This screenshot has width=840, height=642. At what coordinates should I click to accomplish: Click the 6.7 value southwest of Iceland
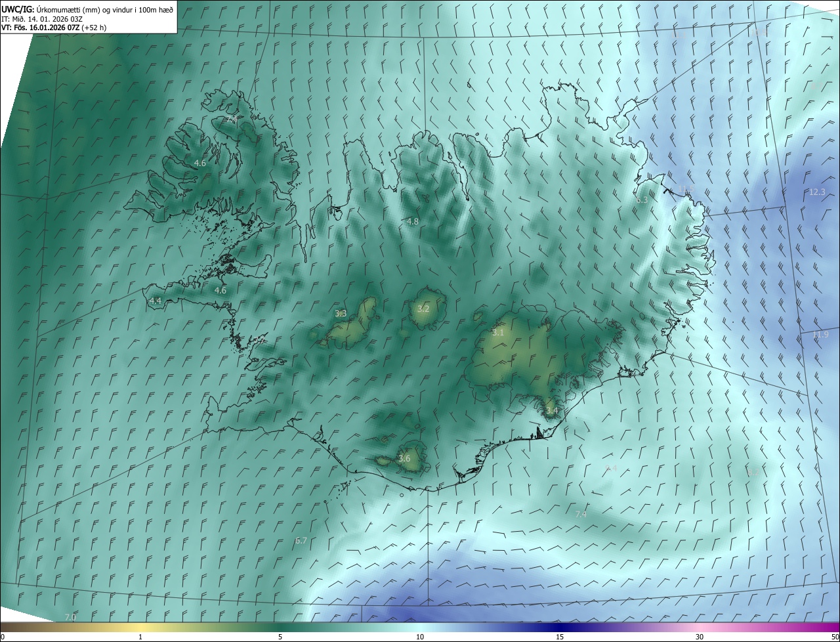point(301,540)
